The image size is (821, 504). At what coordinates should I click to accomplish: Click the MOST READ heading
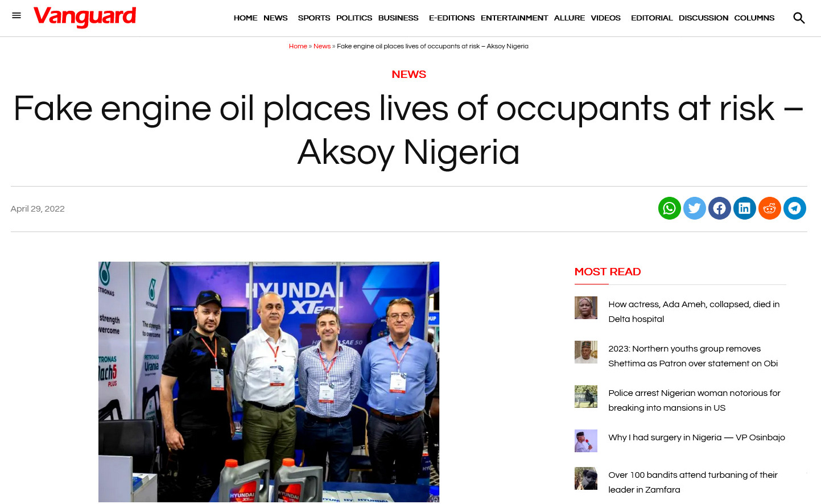608,272
